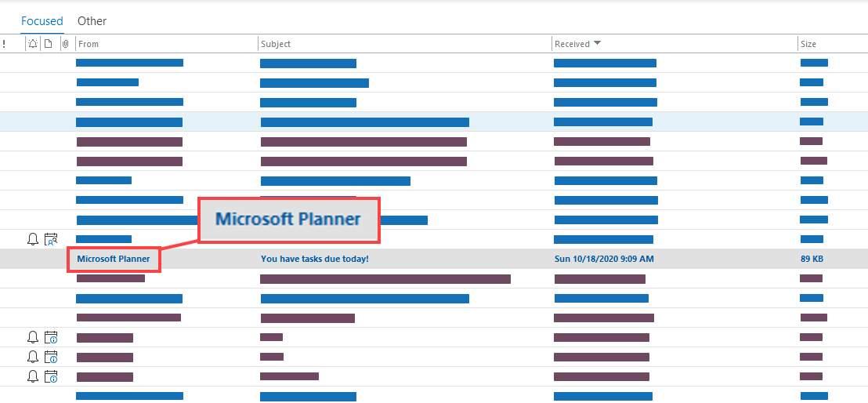Click the 89 KB size value
The height and width of the screenshot is (403, 868).
tap(812, 259)
